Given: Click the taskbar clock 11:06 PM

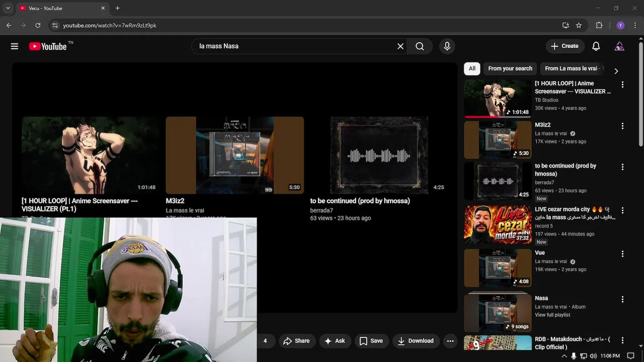Looking at the screenshot, I should (610, 356).
